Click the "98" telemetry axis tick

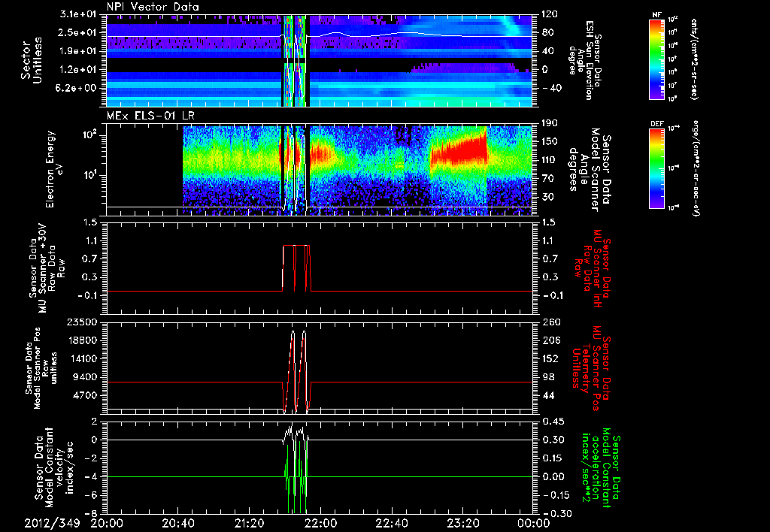[x=548, y=377]
